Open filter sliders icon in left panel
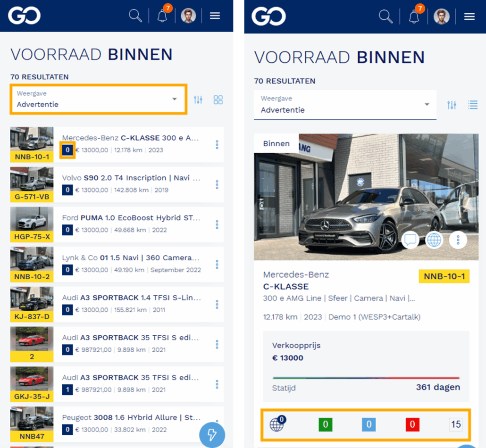486x448 pixels. click(198, 100)
